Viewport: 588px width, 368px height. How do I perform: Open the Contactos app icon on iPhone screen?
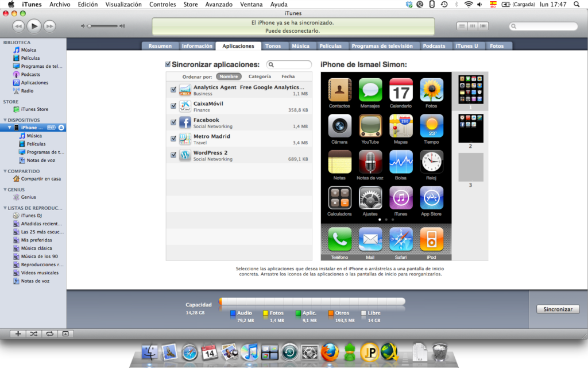(x=339, y=90)
